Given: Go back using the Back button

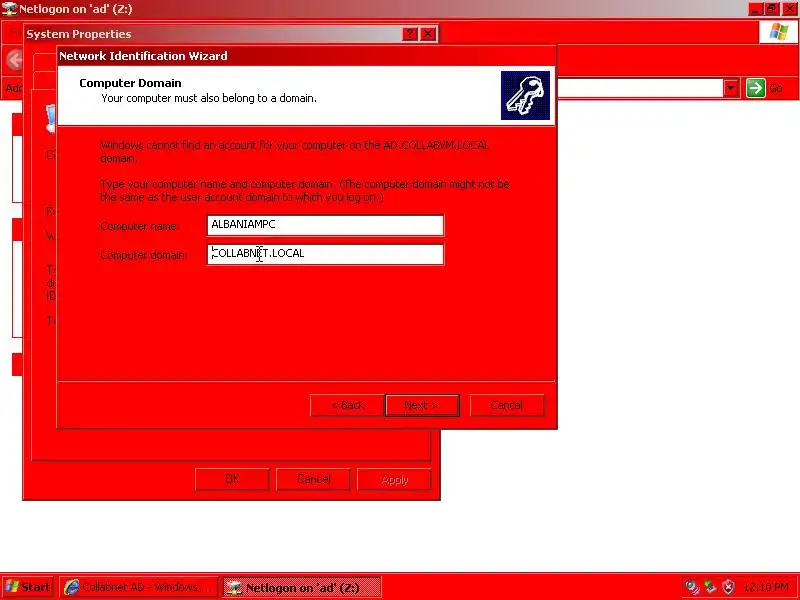Looking at the screenshot, I should (x=347, y=405).
